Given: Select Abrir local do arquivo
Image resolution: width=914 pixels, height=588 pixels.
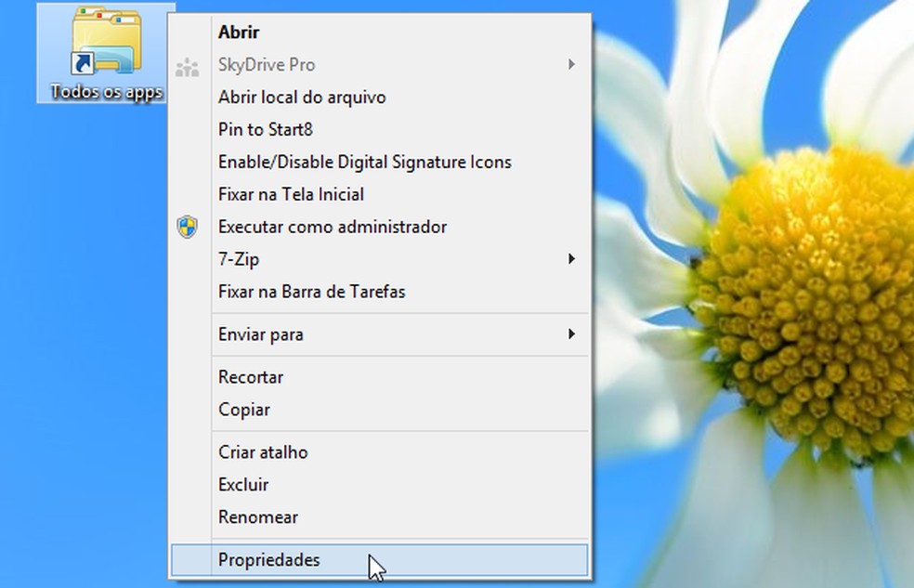Looking at the screenshot, I should coord(380,97).
